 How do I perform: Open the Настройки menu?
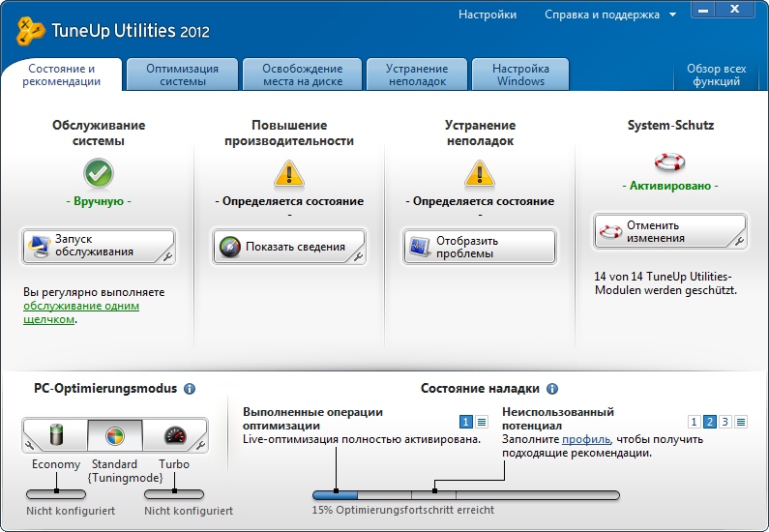click(x=488, y=15)
